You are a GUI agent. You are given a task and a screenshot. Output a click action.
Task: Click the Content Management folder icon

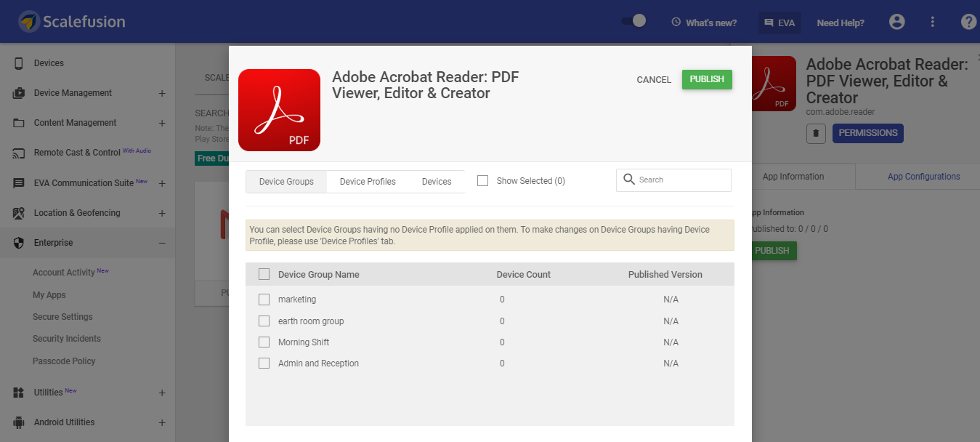(x=19, y=123)
